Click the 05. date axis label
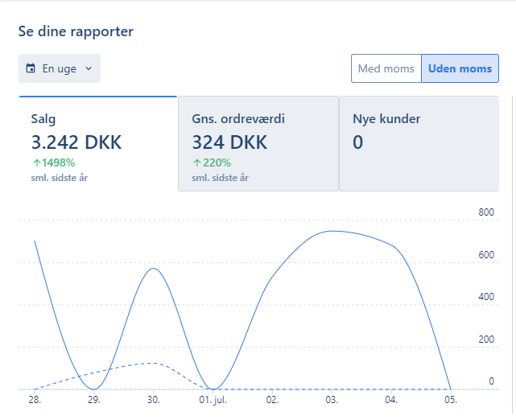Image resolution: width=516 pixels, height=420 pixels. pyautogui.click(x=452, y=399)
